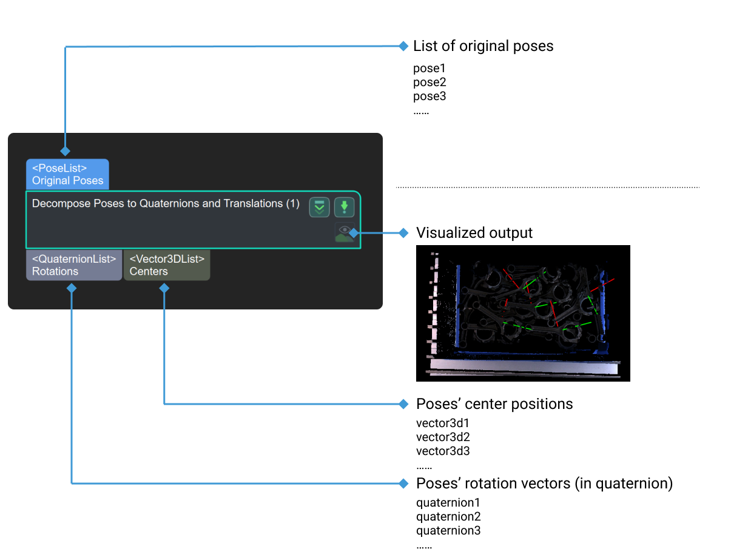
Task: Click the diamond beside Visualized output label
Action: click(403, 232)
